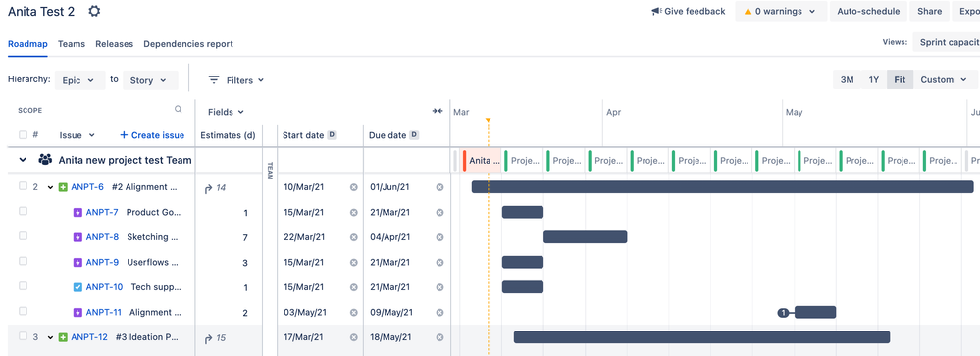Clear start date of ANPT-6
The height and width of the screenshot is (356, 980).
point(354,187)
